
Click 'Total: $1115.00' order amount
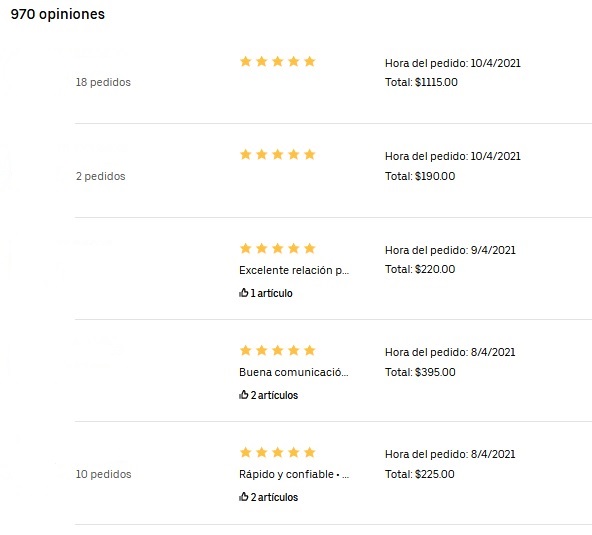421,82
